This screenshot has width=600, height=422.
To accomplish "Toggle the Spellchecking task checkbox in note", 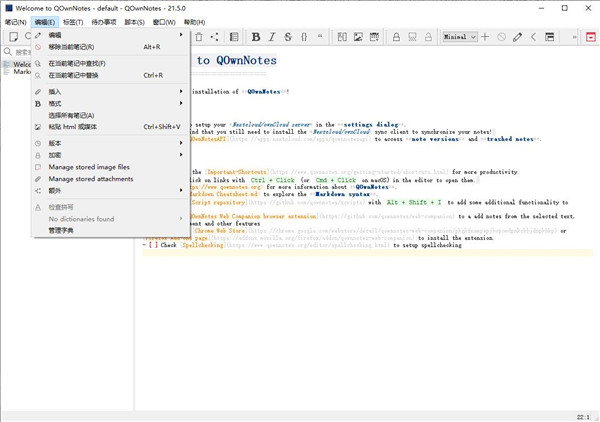I will click(152, 245).
